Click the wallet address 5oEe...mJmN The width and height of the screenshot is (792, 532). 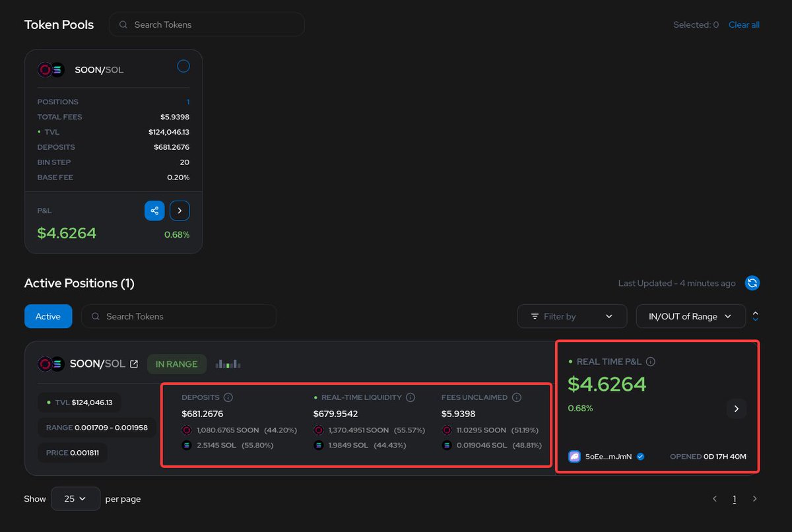[607, 456]
